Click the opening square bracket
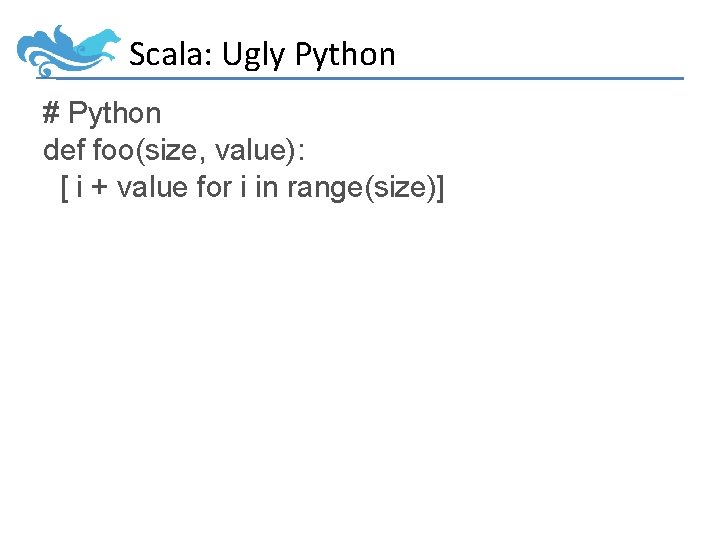The width and height of the screenshot is (720, 540). 64,187
